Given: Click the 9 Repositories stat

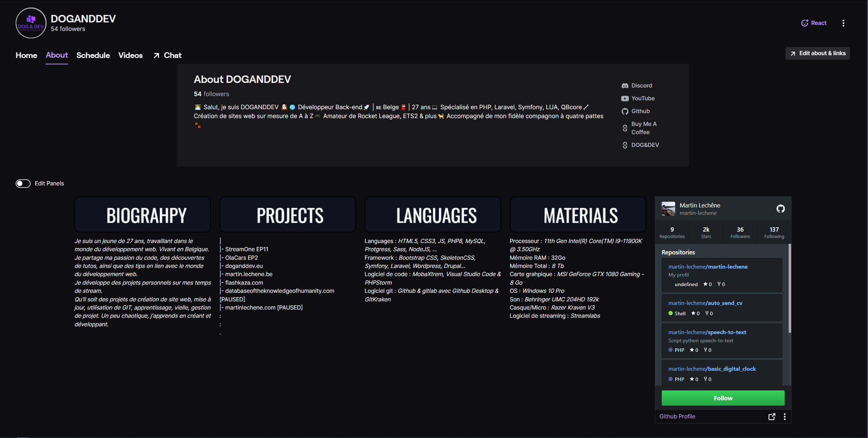Looking at the screenshot, I should click(x=672, y=233).
